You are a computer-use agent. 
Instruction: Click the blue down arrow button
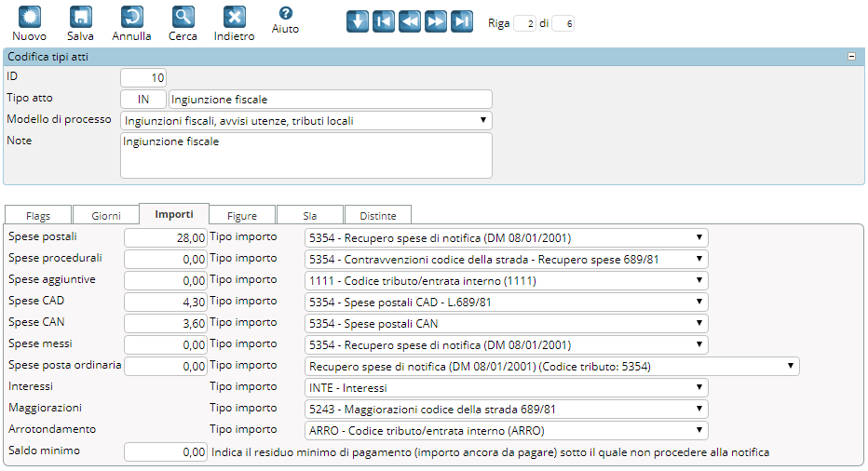357,22
